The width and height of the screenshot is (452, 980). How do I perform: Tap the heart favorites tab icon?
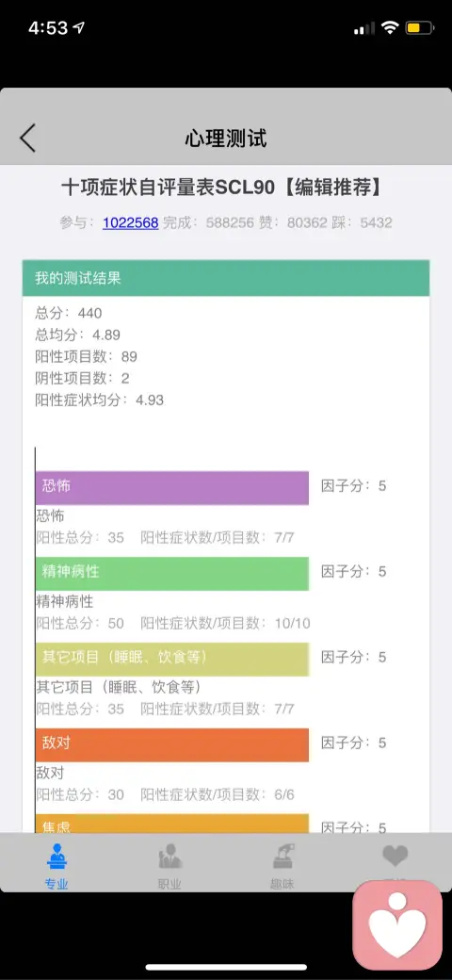coord(395,856)
